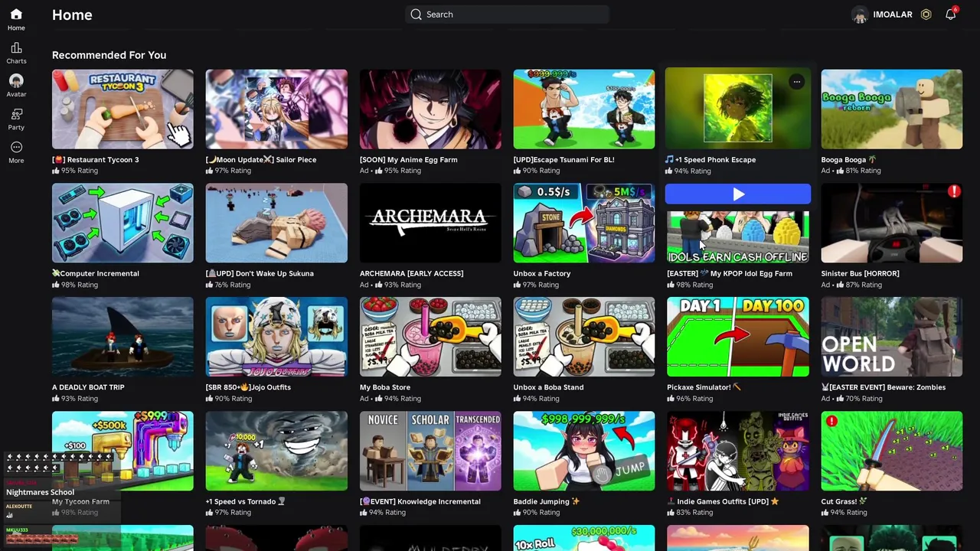Focus the Search input field
This screenshot has height=551, width=980.
[x=507, y=14]
